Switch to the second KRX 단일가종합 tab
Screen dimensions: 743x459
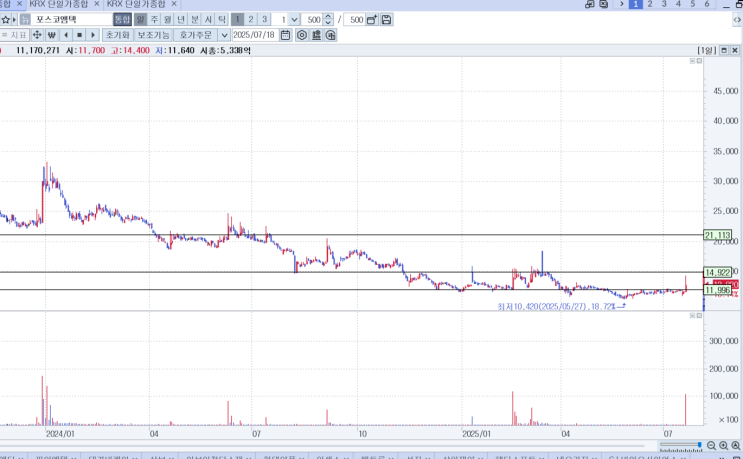pos(136,4)
